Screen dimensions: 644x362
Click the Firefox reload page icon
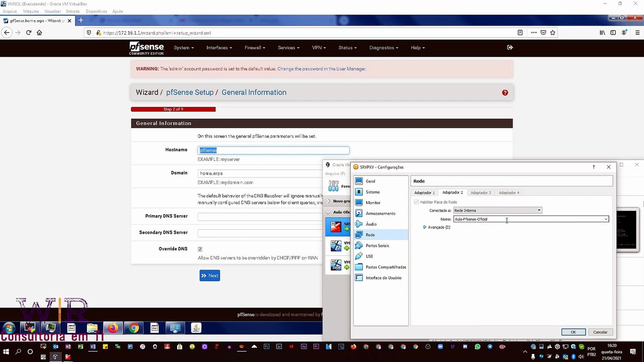click(29, 33)
